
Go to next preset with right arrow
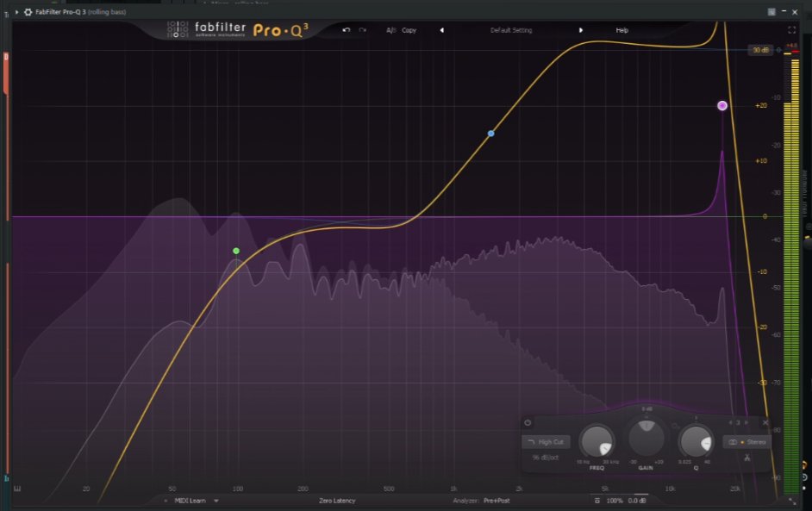580,30
